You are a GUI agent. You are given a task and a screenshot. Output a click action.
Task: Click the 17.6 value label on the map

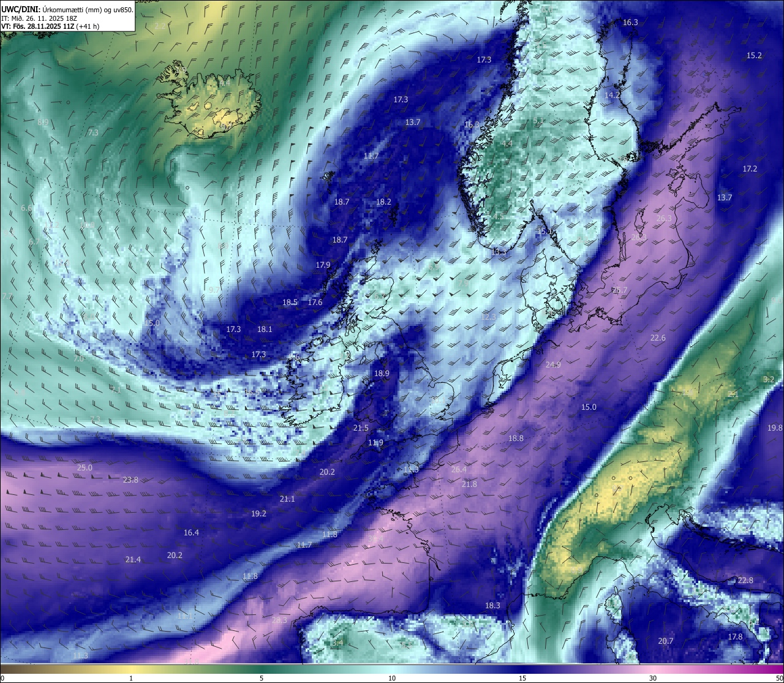315,302
